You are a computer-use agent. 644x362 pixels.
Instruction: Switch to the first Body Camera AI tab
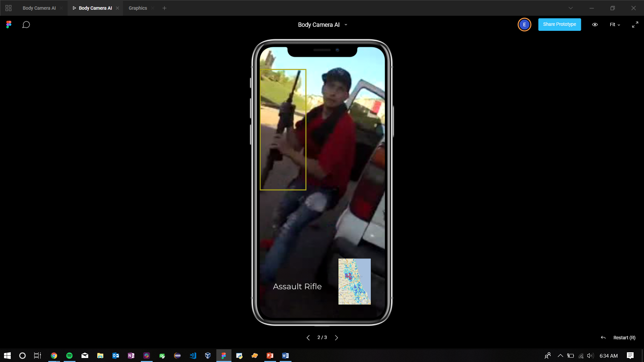click(39, 8)
